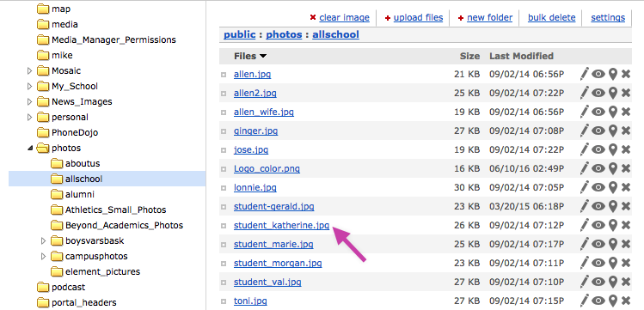Click pin icon in student-gerald.jpg row
Viewport: 644px width, 310px height.
point(613,206)
